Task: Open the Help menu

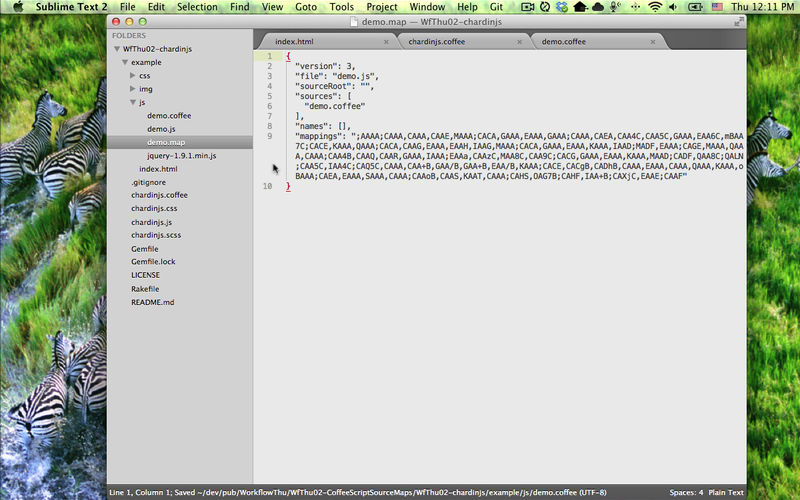Action: (x=467, y=7)
